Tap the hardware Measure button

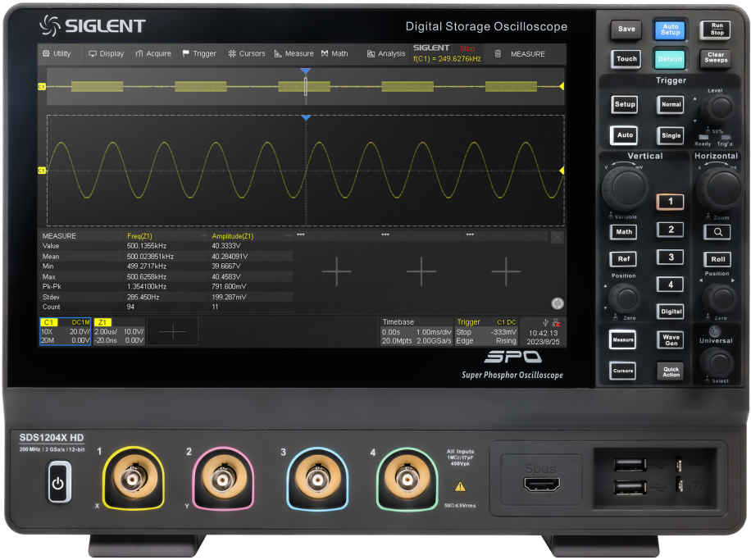(x=623, y=339)
